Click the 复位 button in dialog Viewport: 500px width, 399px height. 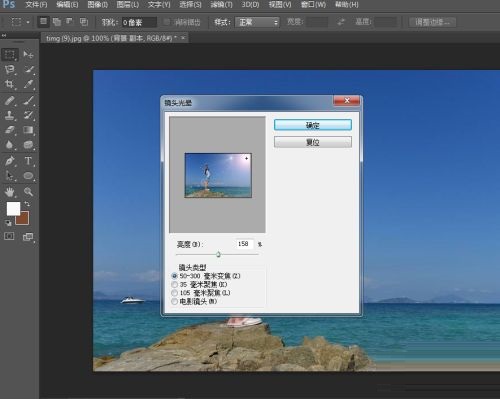tap(313, 142)
